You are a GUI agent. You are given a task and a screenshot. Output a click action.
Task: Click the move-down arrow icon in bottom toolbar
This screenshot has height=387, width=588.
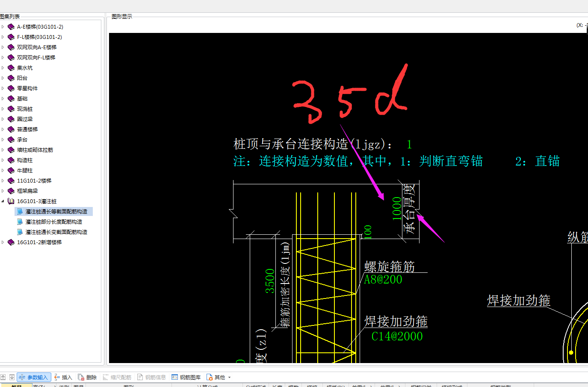tap(12, 377)
